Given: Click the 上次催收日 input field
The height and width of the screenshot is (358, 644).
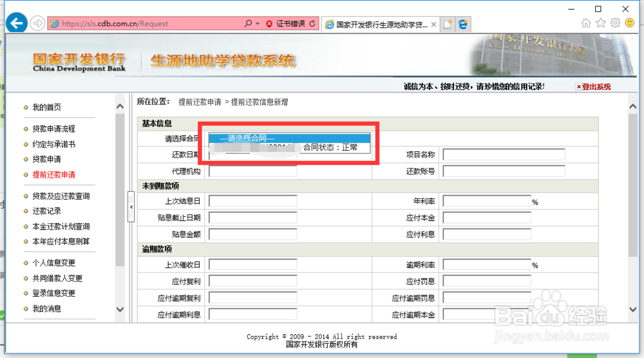Looking at the screenshot, I should (253, 265).
